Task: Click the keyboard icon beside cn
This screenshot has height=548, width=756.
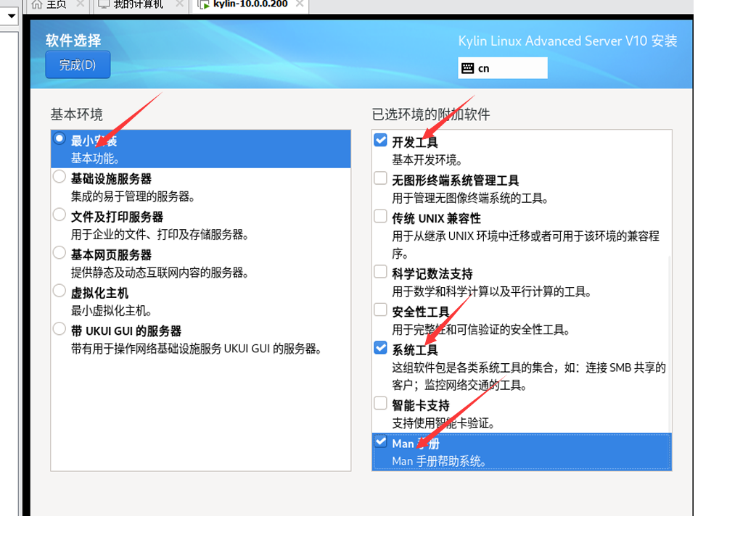Action: [x=467, y=68]
